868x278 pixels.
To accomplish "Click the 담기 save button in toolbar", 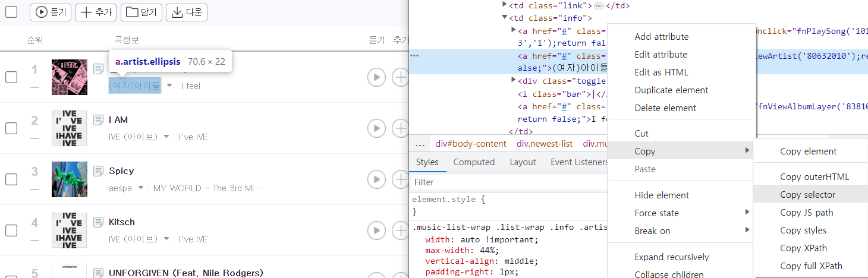I will click(x=141, y=12).
